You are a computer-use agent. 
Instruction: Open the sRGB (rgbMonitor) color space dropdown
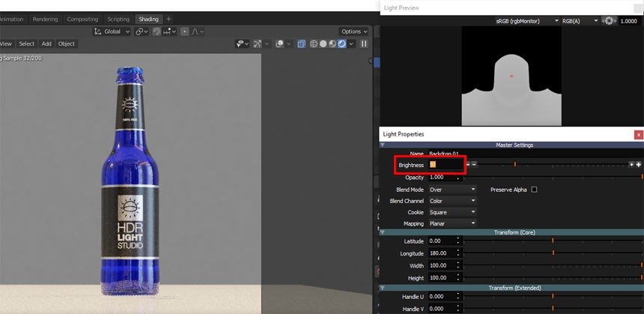(x=527, y=21)
